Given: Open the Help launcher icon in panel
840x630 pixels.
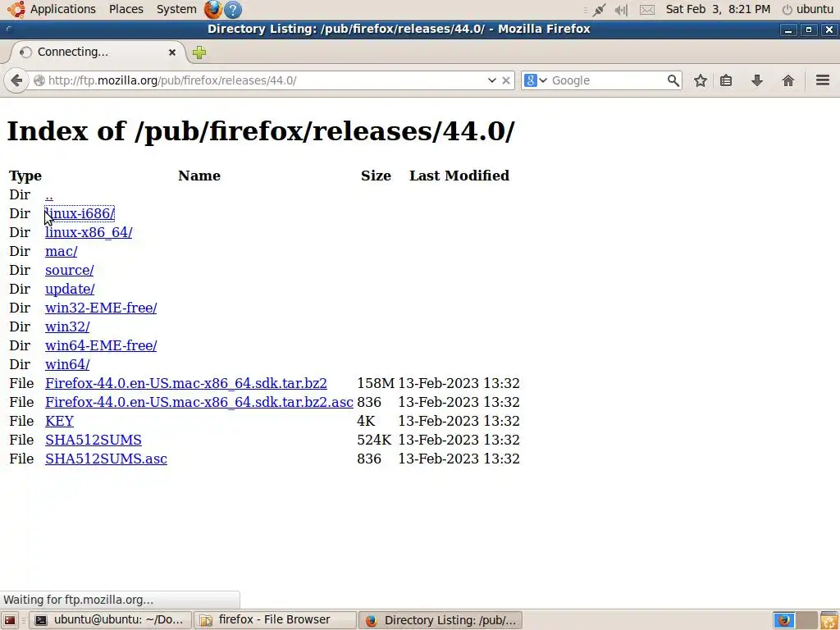Looking at the screenshot, I should click(x=232, y=9).
